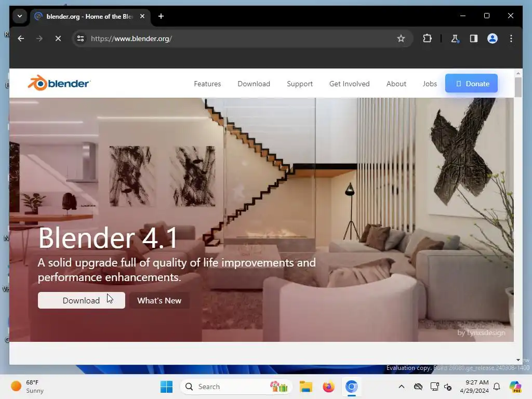Open the Get Involved menu item

click(349, 84)
